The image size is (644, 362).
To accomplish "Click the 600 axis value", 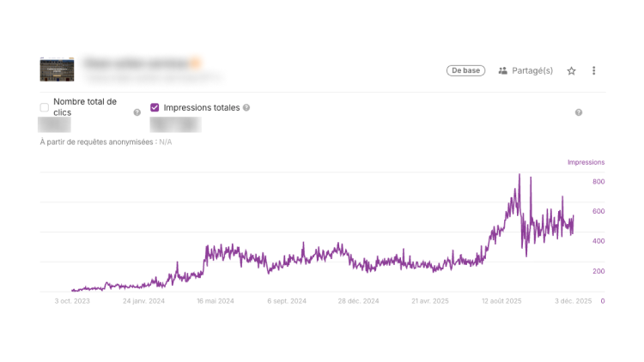I will click(598, 211).
